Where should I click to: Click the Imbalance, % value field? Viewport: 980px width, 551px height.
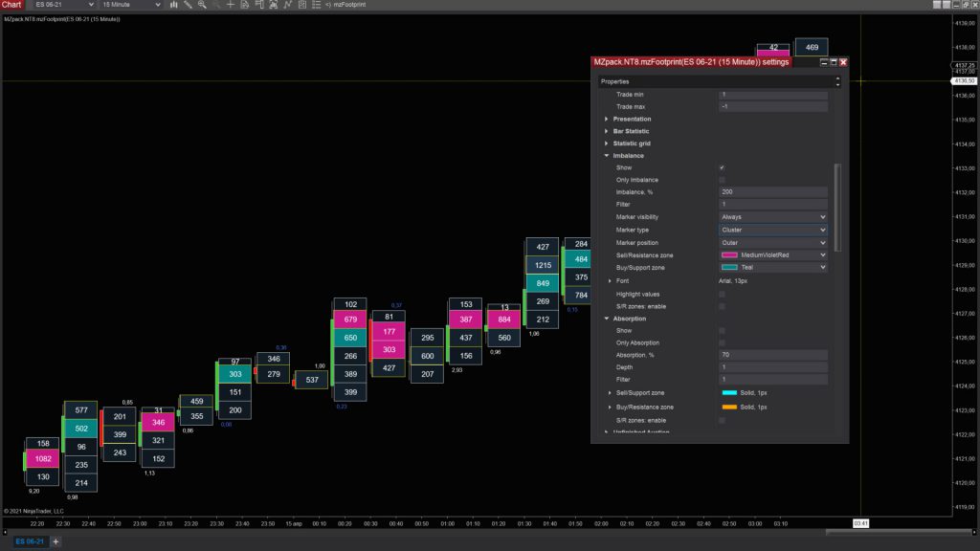(x=773, y=191)
